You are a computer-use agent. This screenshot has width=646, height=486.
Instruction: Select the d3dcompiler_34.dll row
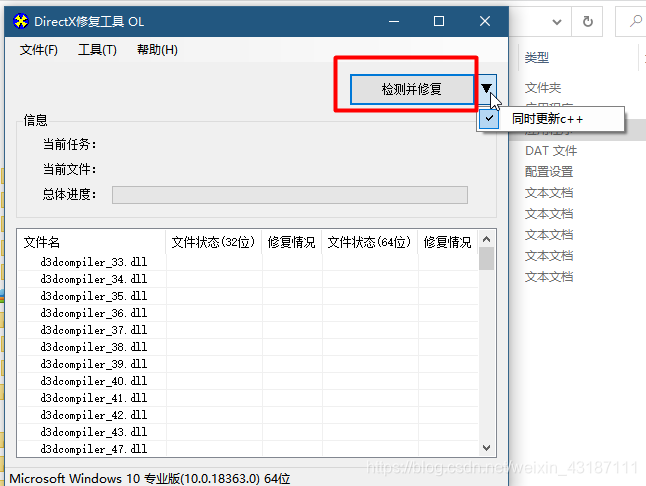pyautogui.click(x=248, y=279)
